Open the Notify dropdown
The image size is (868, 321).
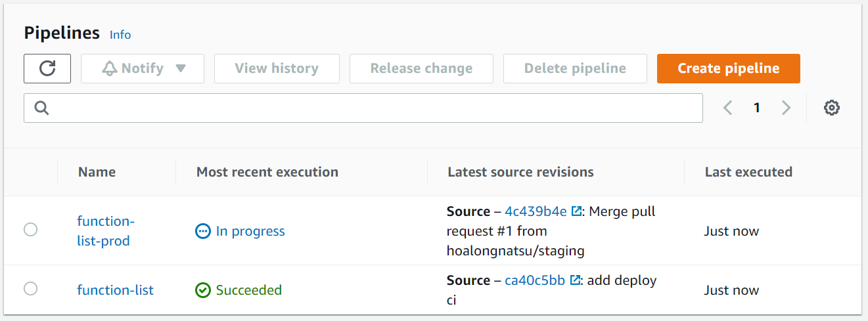(x=143, y=68)
